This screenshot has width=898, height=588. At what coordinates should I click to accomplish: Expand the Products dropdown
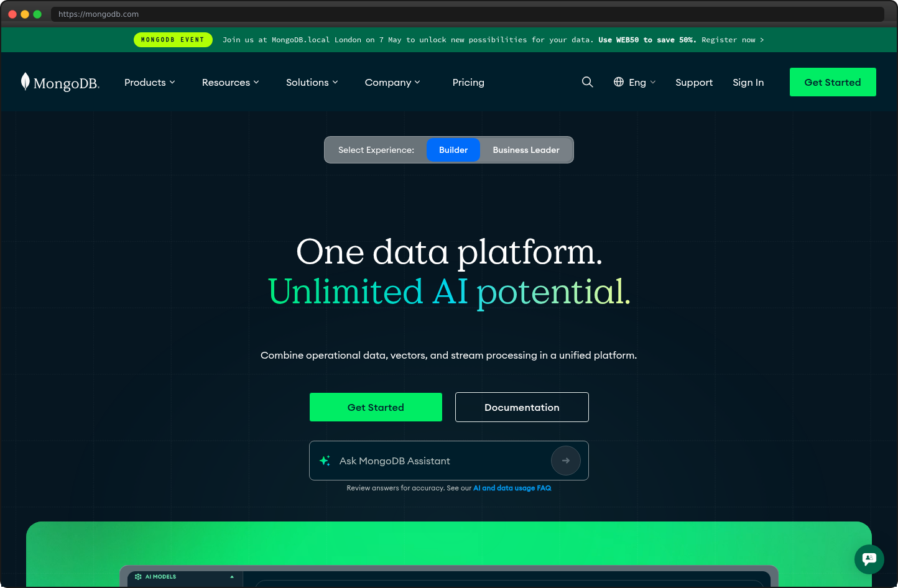coord(149,82)
